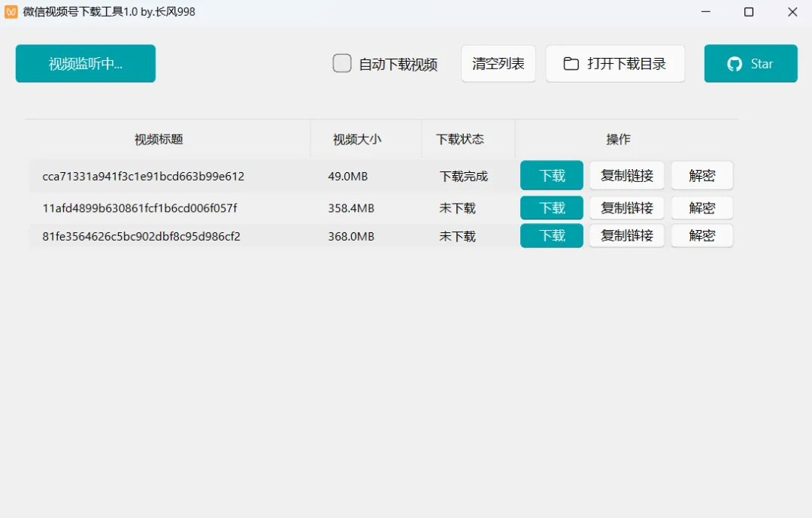Click the 下载状态 column header
The image size is (812, 518).
(457, 139)
